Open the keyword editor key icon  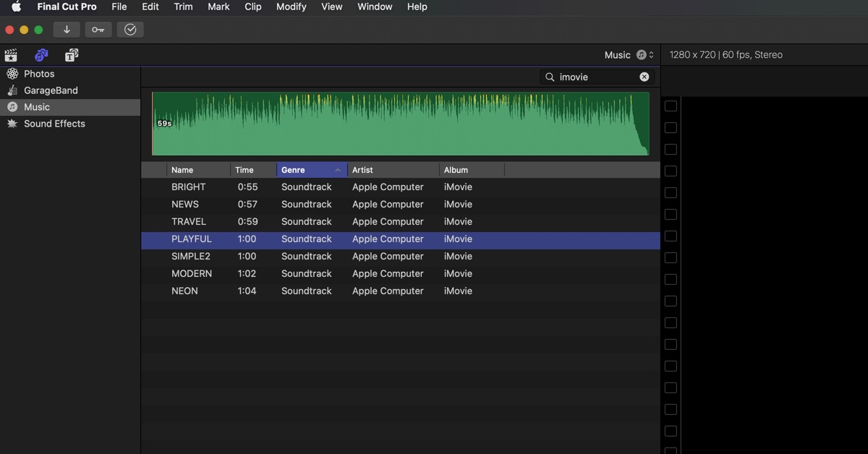[98, 30]
